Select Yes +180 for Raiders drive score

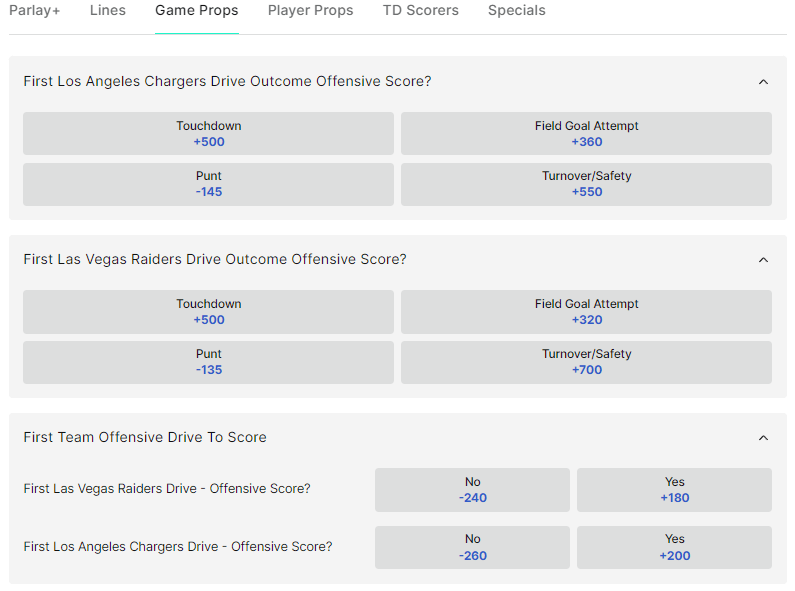(674, 490)
